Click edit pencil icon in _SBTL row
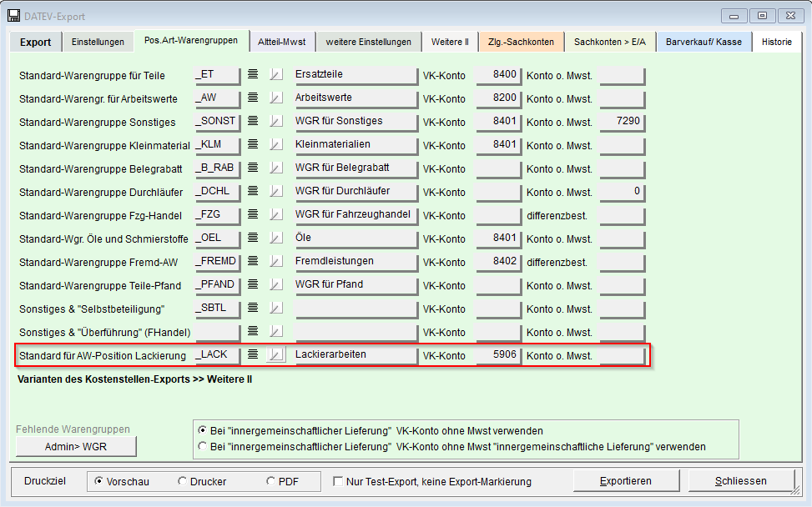This screenshot has width=812, height=507. pos(276,308)
